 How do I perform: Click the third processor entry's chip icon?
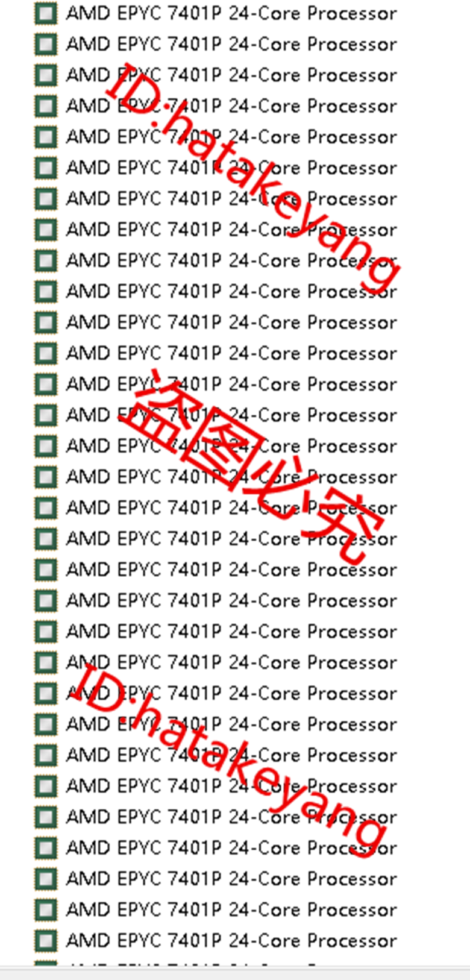coord(46,75)
